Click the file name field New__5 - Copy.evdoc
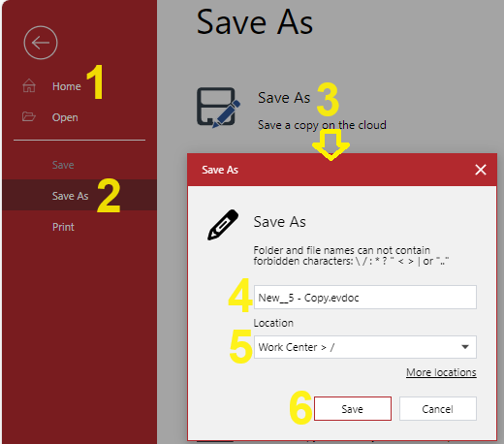This screenshot has width=504, height=444. click(x=365, y=298)
